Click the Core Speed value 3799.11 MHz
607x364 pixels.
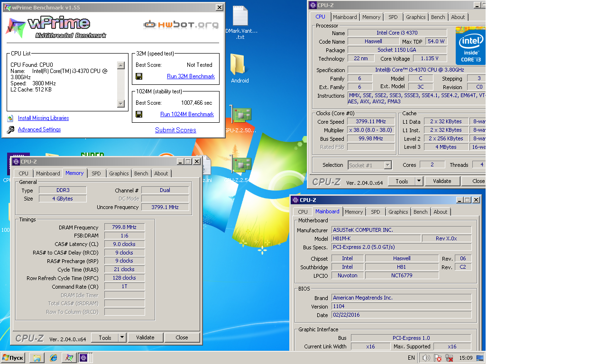[371, 121]
